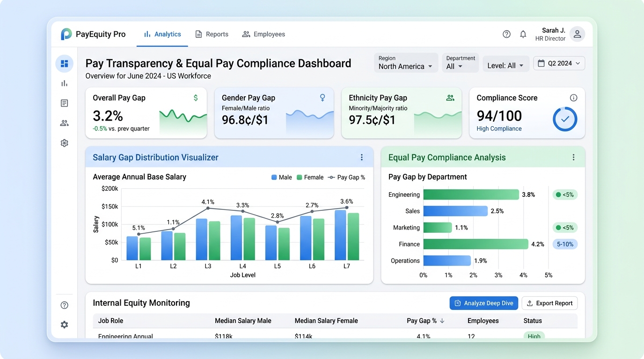Switch to the Employees tab
The height and width of the screenshot is (359, 644).
click(x=263, y=34)
